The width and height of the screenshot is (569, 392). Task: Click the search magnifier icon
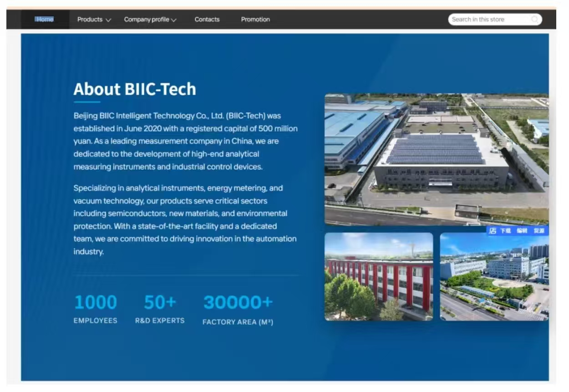coord(535,20)
